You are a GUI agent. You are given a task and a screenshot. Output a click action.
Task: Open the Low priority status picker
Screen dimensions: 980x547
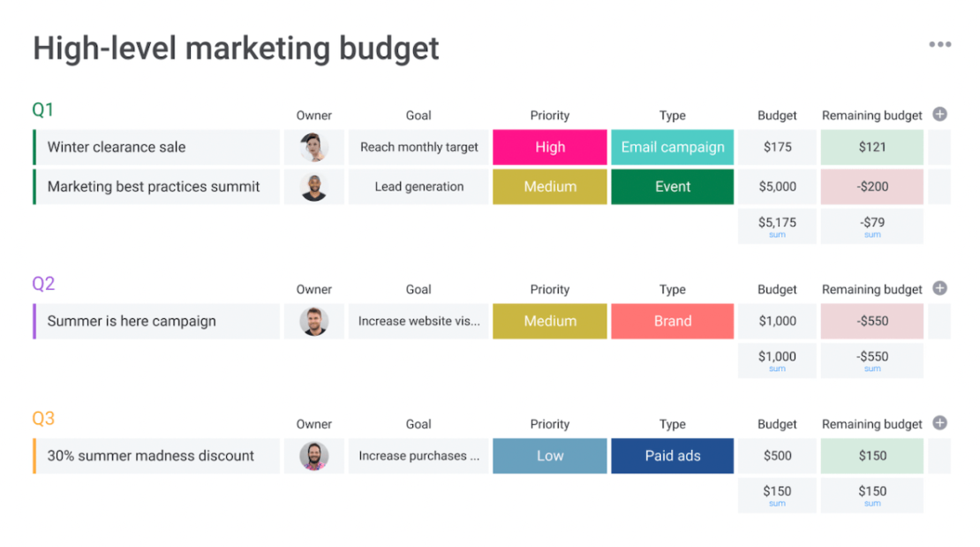(x=549, y=456)
